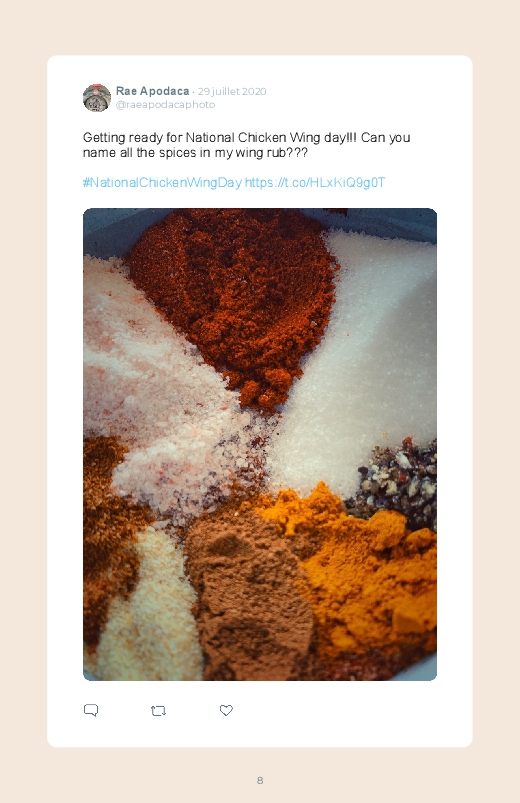
Task: Open Rae Apodaca's profile avatar
Action: 97,98
